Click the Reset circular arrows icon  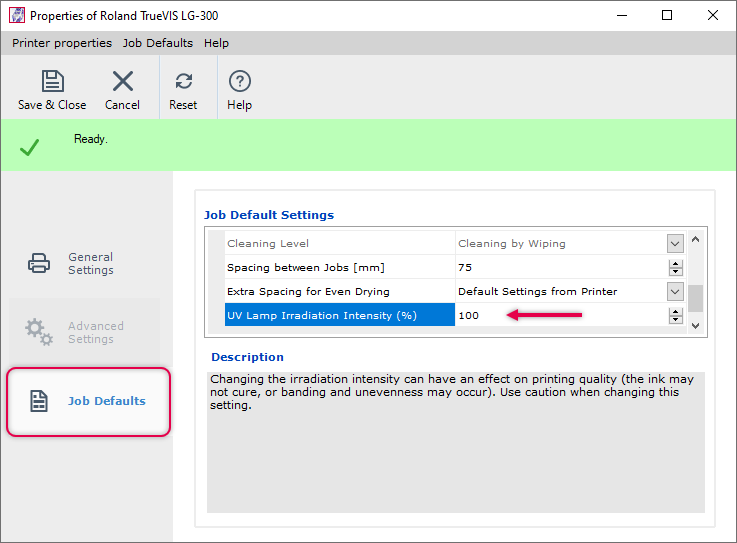pyautogui.click(x=183, y=81)
